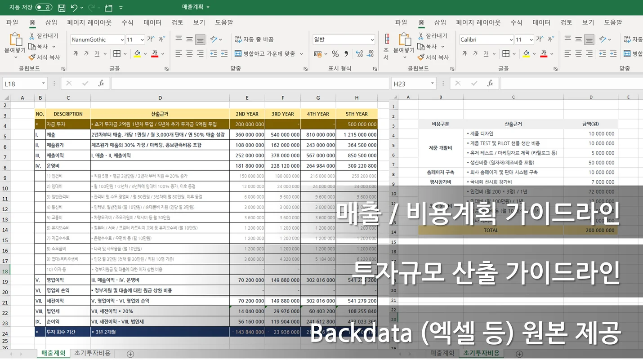Viewport: 643px width, 364px height.
Task: Align text left in NanumGothic window
Action: click(179, 54)
